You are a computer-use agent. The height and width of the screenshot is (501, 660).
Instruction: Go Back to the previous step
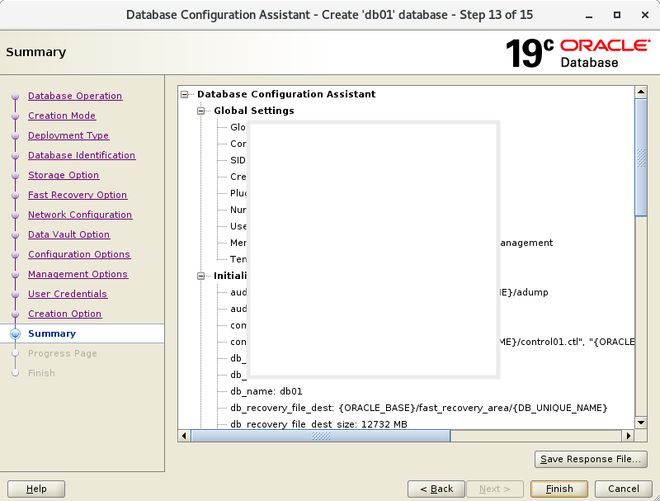click(436, 489)
